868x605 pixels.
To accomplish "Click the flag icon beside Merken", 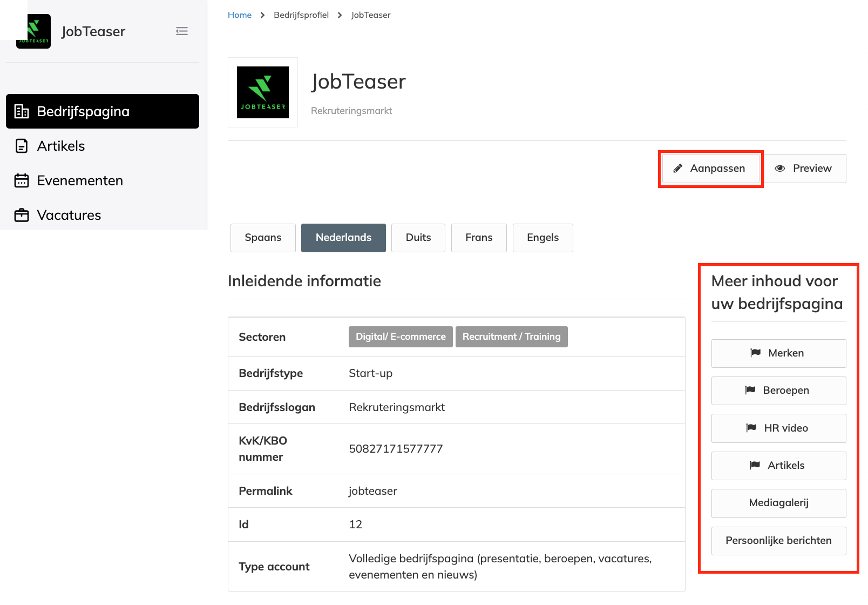I will (756, 353).
